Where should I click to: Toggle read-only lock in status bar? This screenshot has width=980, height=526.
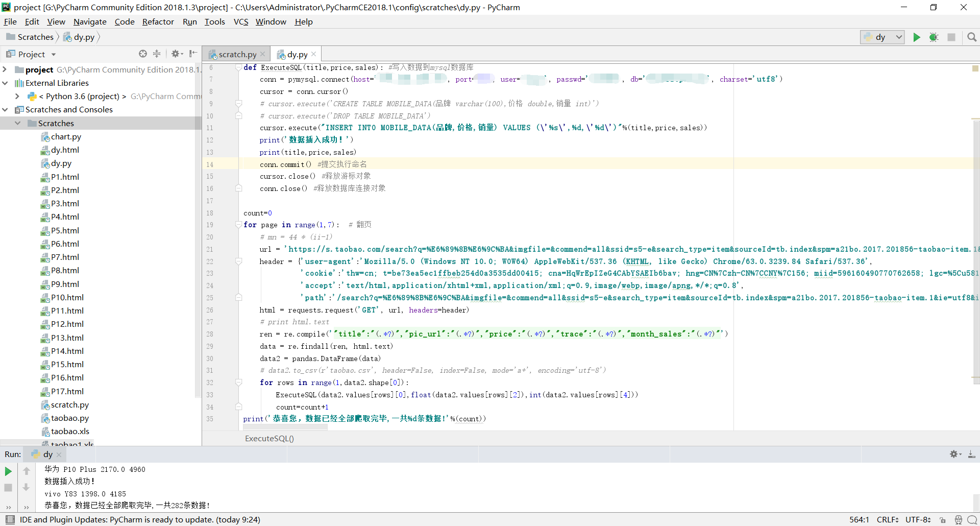point(942,520)
